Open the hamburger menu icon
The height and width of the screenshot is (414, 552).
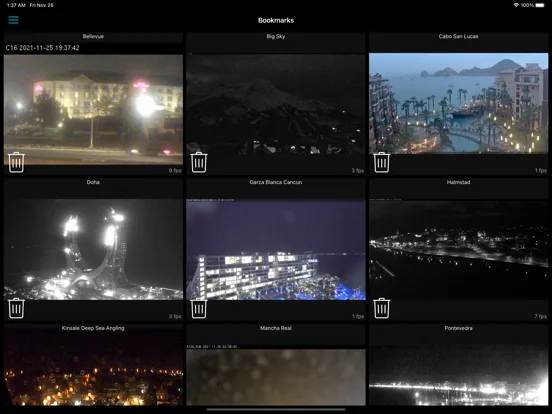[13, 20]
